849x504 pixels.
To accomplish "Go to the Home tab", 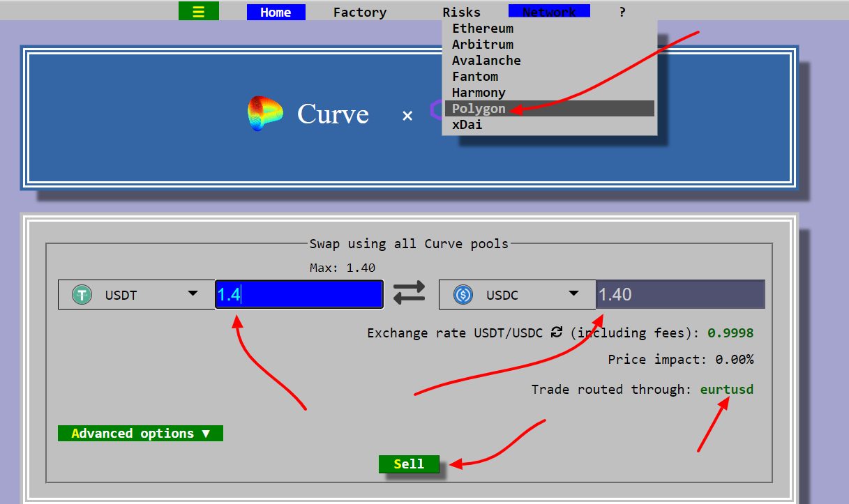I will click(276, 12).
